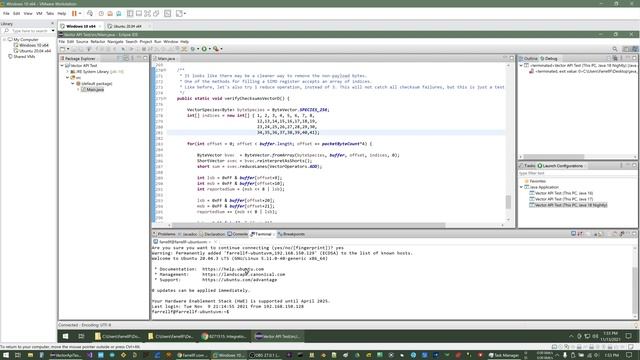
Task: Open the Eclipse Refactor menu
Action: tap(98, 42)
